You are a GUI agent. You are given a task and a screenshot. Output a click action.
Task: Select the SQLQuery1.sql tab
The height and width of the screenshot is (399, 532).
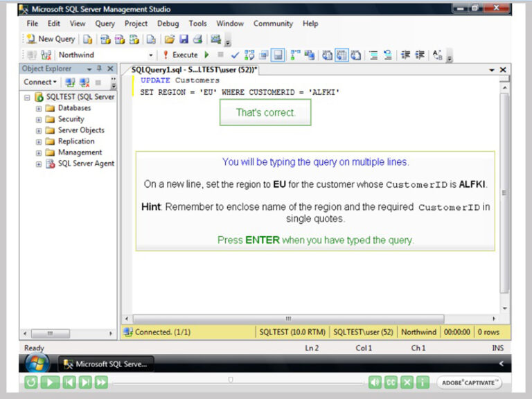(x=194, y=70)
